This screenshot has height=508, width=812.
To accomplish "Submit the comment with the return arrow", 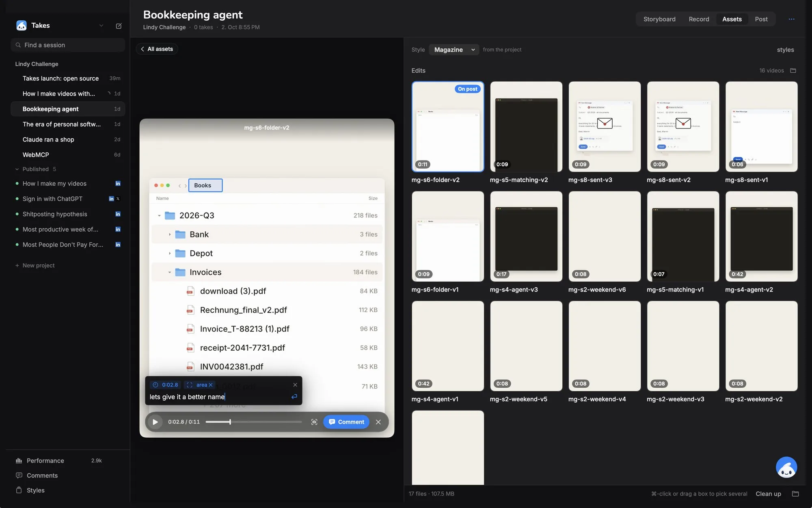I will pyautogui.click(x=294, y=397).
